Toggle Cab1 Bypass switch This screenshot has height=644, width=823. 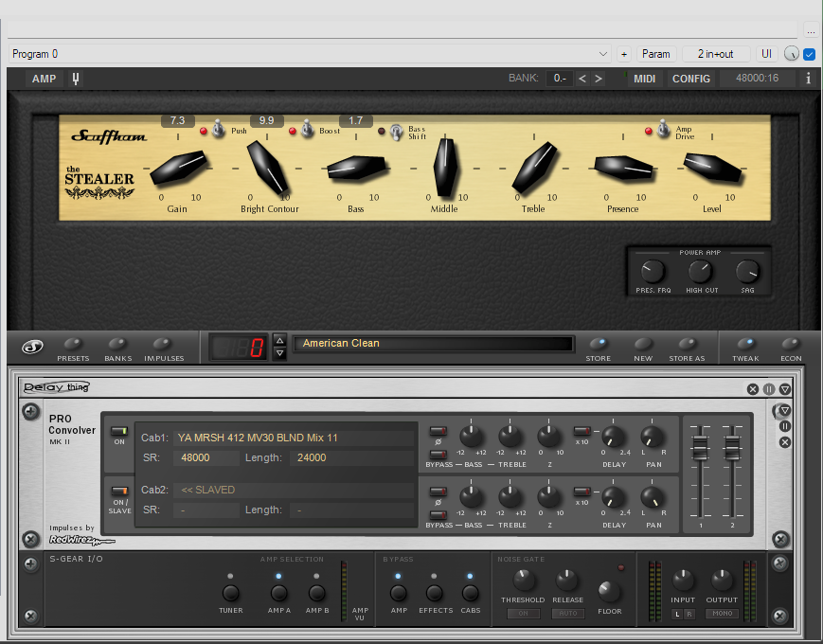click(438, 455)
